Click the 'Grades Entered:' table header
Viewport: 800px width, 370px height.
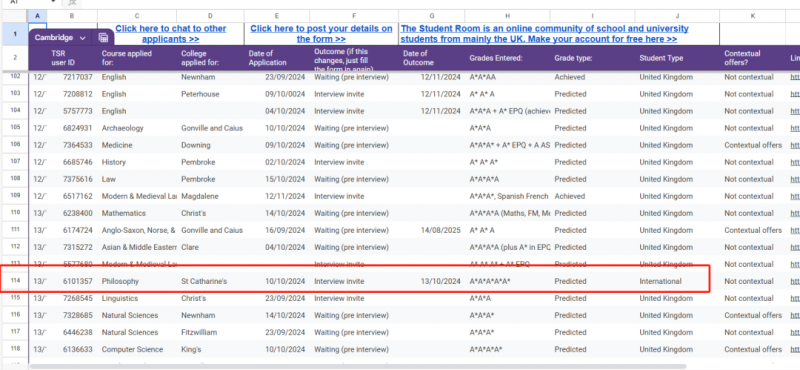point(496,58)
